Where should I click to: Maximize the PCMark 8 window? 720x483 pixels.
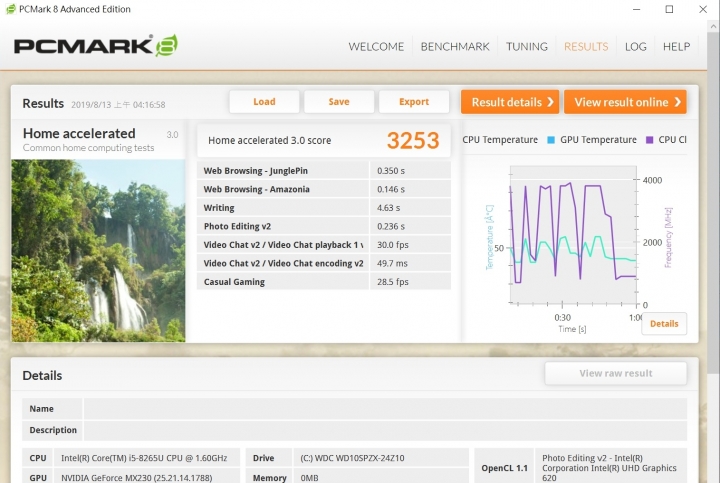point(669,9)
